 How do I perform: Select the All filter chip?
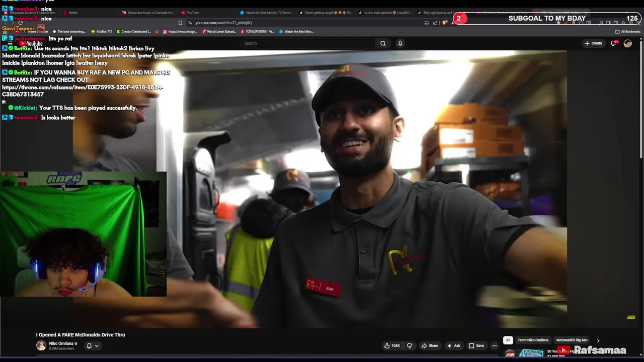click(x=508, y=340)
